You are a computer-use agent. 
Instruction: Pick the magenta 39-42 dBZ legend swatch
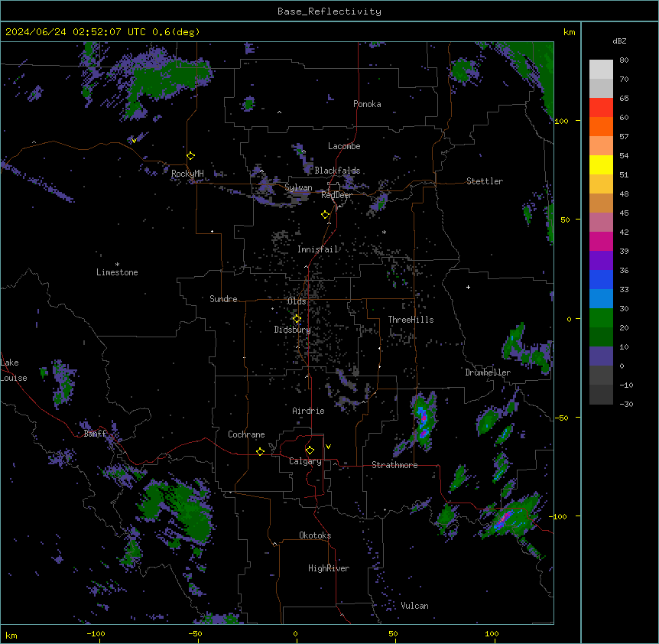coord(601,241)
